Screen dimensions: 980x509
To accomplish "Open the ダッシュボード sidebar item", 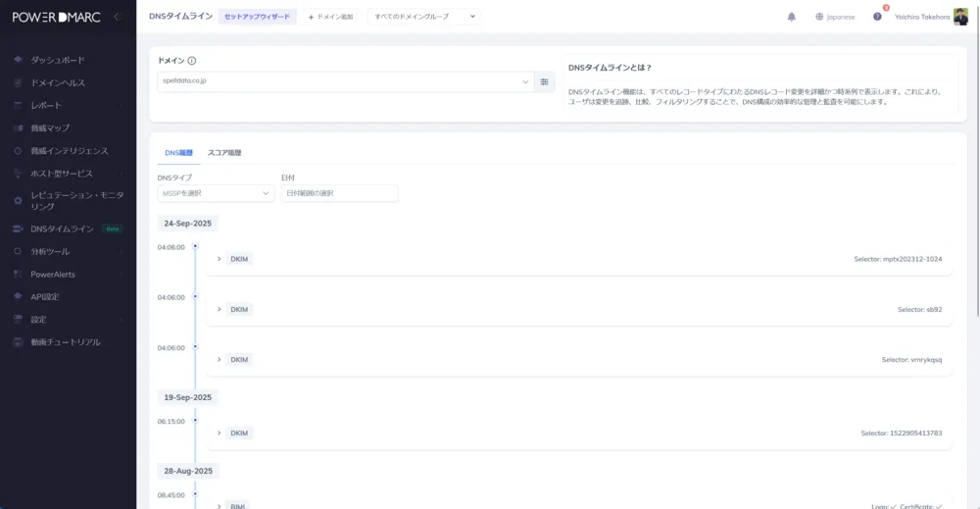I will (58, 60).
